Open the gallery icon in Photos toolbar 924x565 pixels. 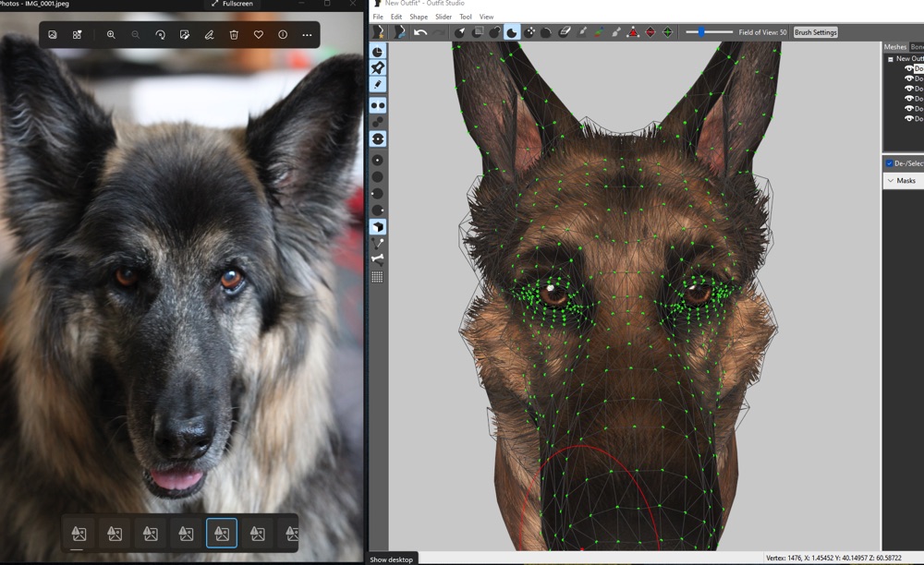[x=53, y=35]
